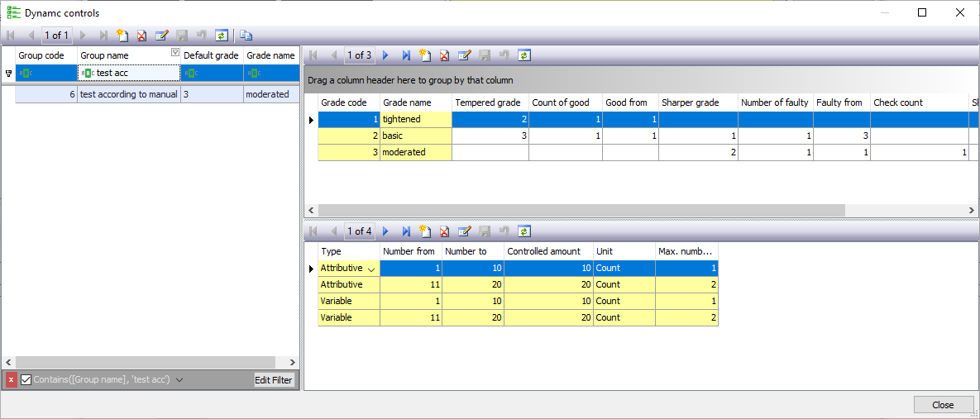The width and height of the screenshot is (980, 419).
Task: Sort by Controlled amount column header
Action: click(x=548, y=251)
